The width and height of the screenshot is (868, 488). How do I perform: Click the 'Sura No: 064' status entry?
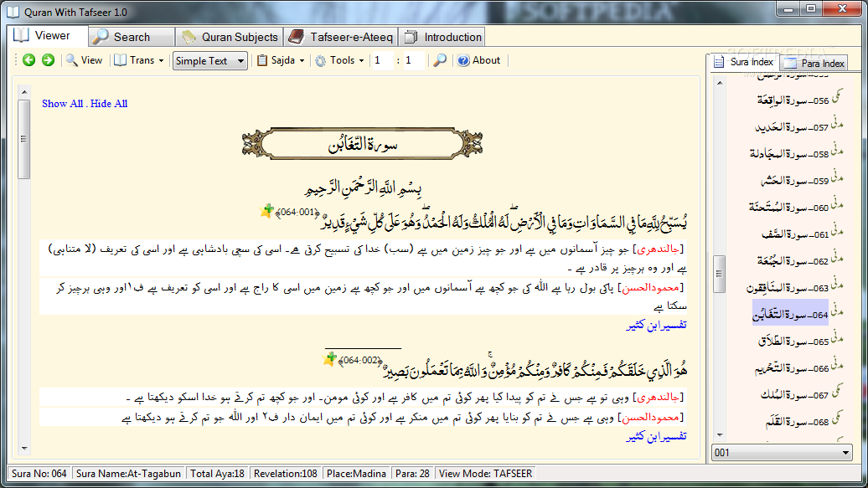39,474
